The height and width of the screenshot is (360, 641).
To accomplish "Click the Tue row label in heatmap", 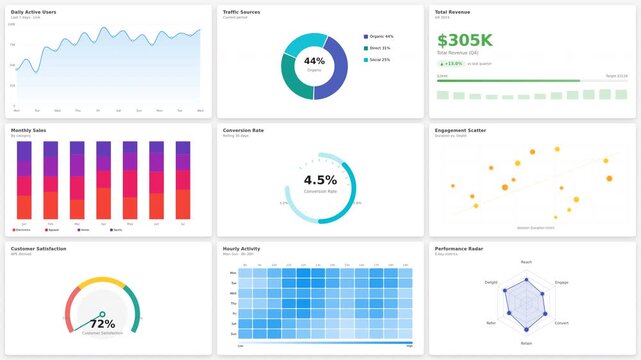I will [233, 283].
